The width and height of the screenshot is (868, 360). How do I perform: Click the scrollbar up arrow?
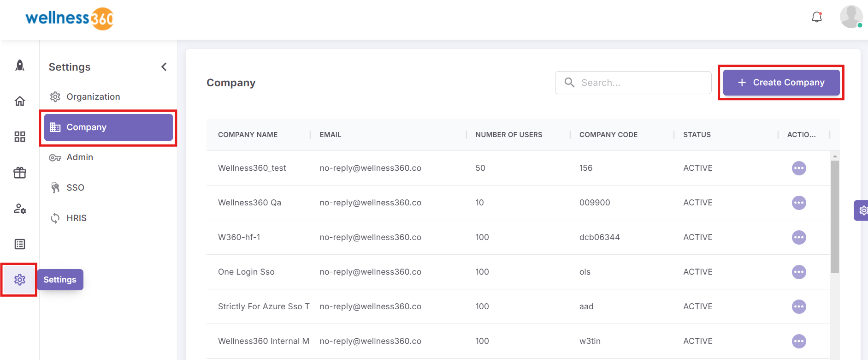(x=835, y=156)
